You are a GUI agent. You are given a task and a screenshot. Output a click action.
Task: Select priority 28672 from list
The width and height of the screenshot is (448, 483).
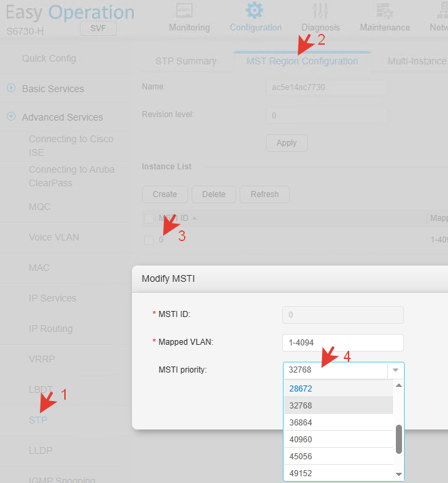[338, 388]
